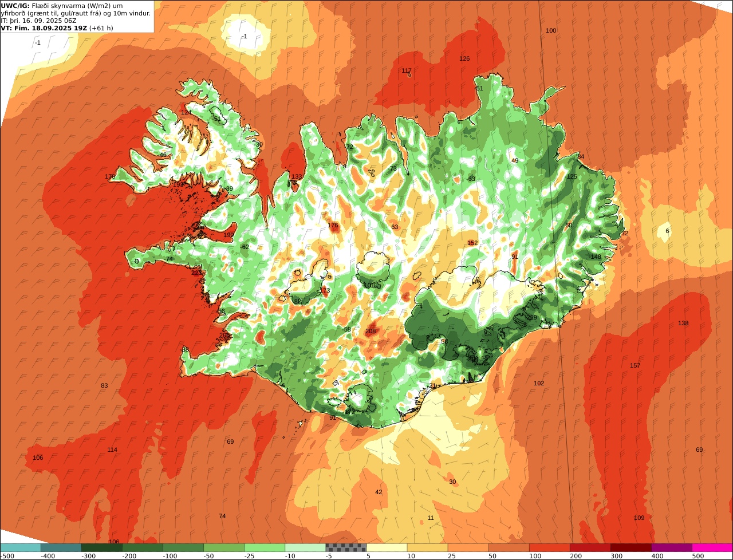Click the value 114 in the southwest sea
Viewport: 733px width, 560px height.
(x=112, y=450)
